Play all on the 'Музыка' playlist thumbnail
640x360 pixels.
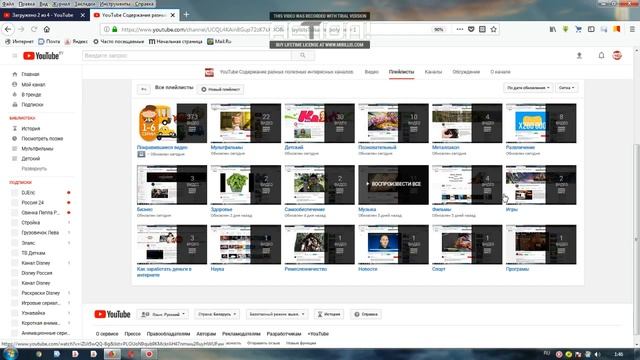click(393, 184)
